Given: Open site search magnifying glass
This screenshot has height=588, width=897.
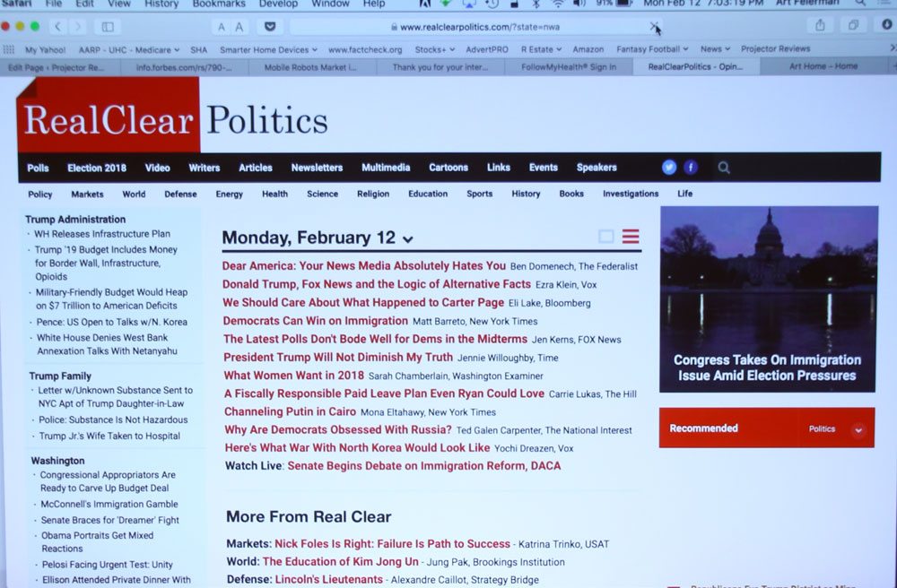Looking at the screenshot, I should point(724,168).
